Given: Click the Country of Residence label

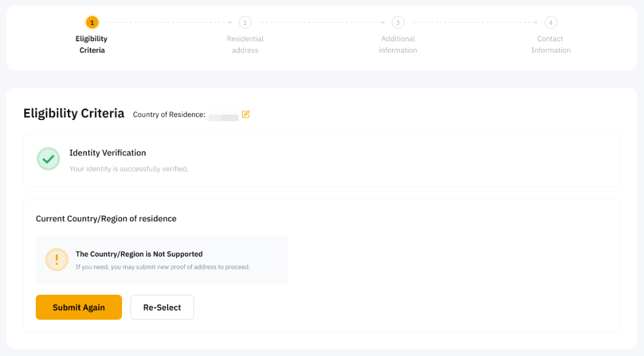Looking at the screenshot, I should 169,115.
